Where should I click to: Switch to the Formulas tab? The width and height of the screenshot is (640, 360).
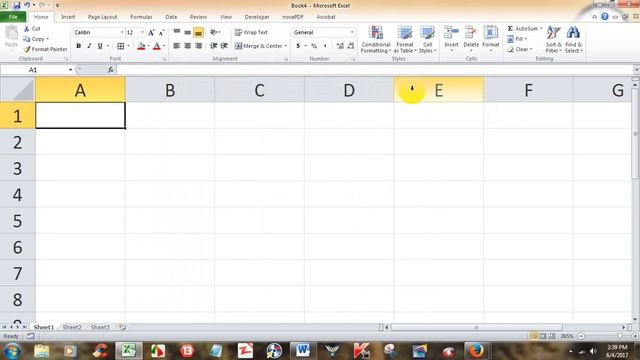pyautogui.click(x=141, y=17)
